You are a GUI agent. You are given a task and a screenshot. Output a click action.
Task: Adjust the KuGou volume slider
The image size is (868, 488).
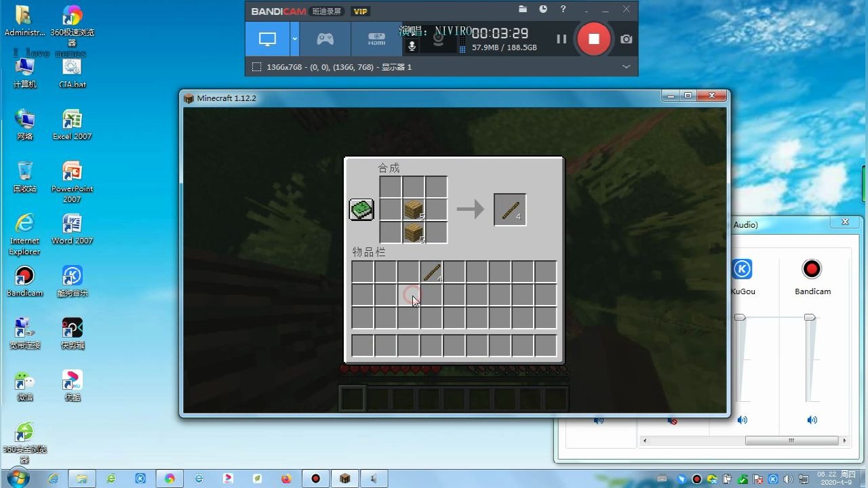pyautogui.click(x=741, y=317)
